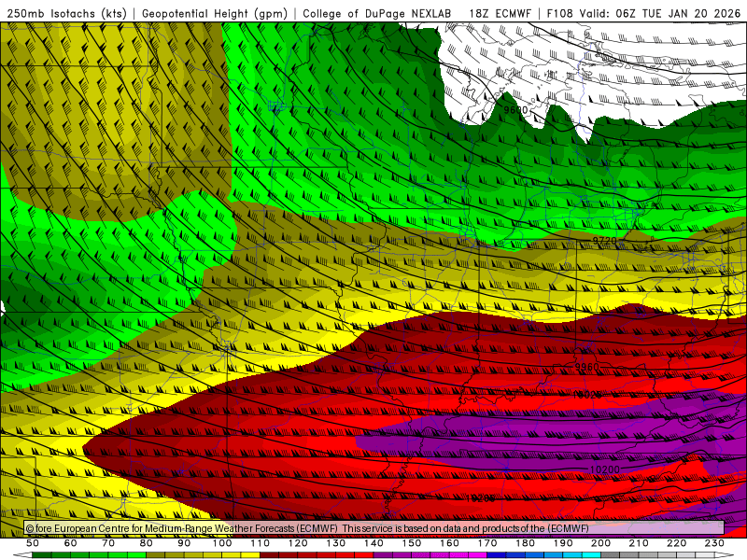
Task: Click the 110 value on the isotach scale
Action: point(260,543)
